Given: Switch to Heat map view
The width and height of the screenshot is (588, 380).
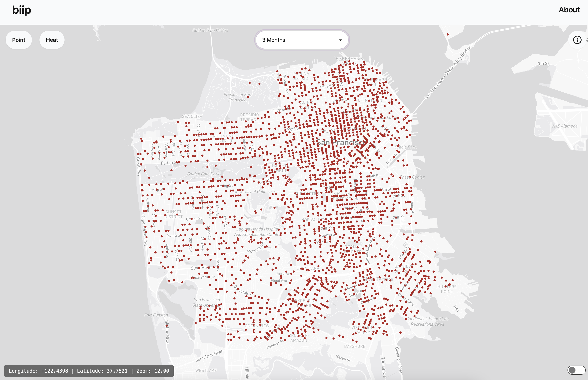Looking at the screenshot, I should (x=52, y=40).
